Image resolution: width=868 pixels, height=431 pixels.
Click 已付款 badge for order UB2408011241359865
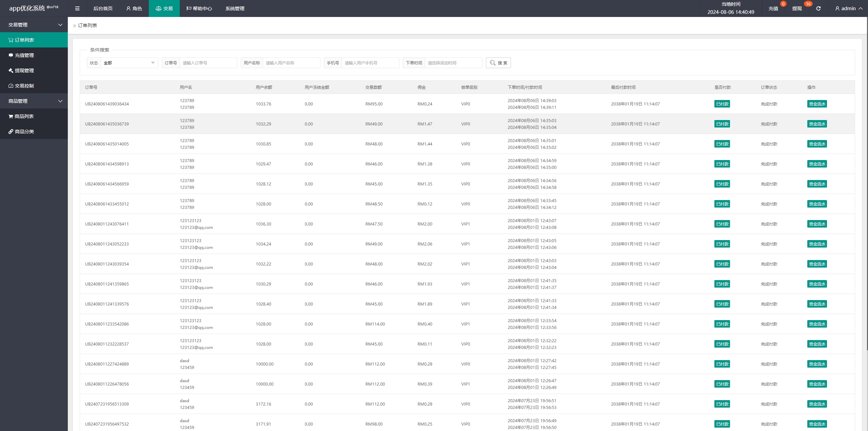coord(722,284)
